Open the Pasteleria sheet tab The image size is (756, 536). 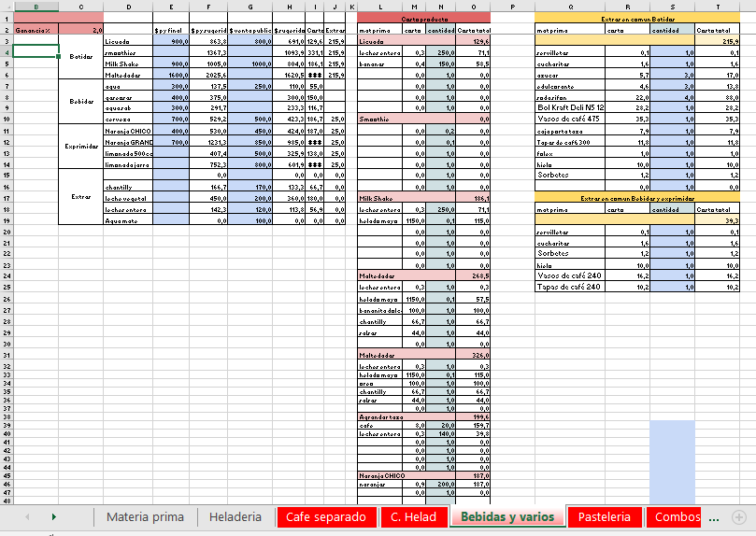604,516
